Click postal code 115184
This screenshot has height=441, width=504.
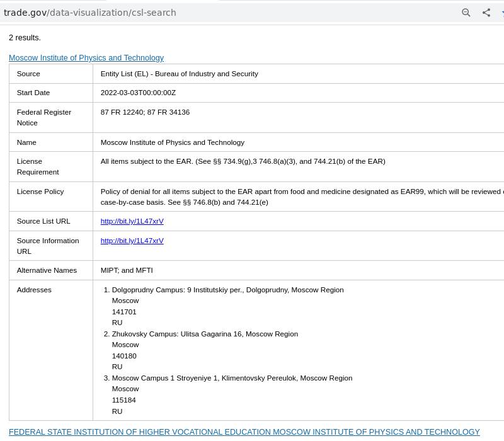pos(124,400)
